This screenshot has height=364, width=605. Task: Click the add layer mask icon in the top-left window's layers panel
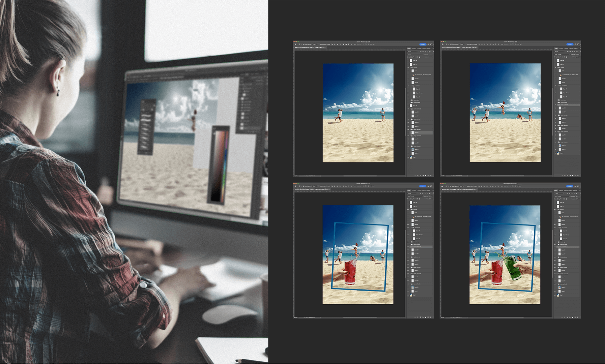coord(420,175)
